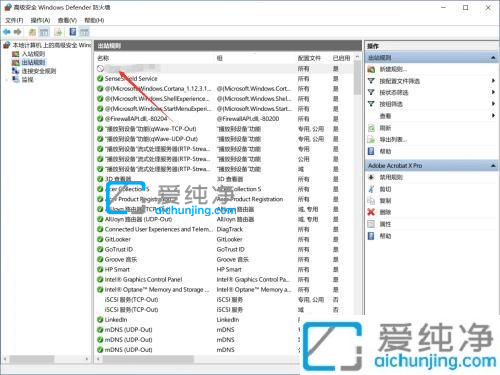Select the root node 本地计算机上的高级安全

(51, 45)
